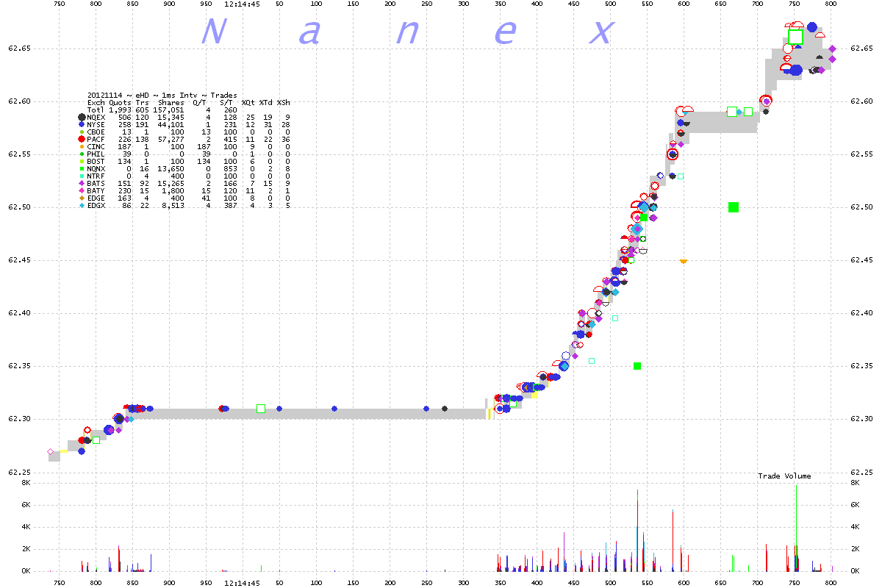882x588 pixels.
Task: Click the 'PACF' exchange name in legend
Action: pyautogui.click(x=95, y=139)
